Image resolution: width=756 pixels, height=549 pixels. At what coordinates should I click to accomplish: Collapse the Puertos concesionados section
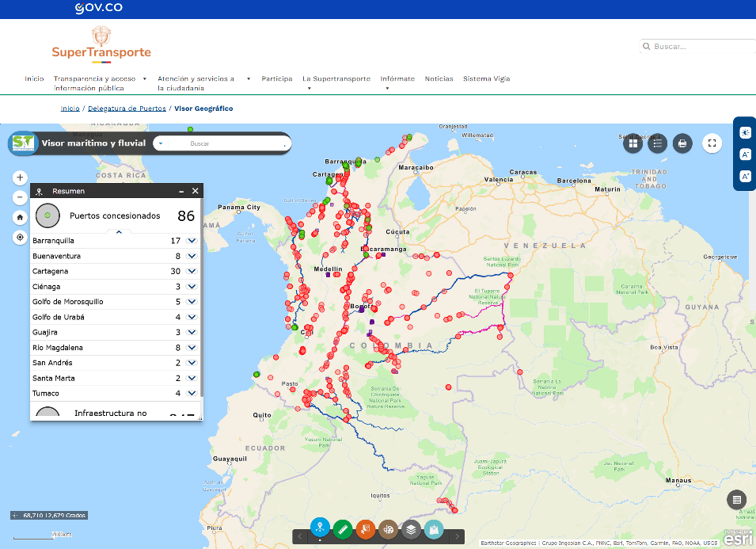[119, 232]
